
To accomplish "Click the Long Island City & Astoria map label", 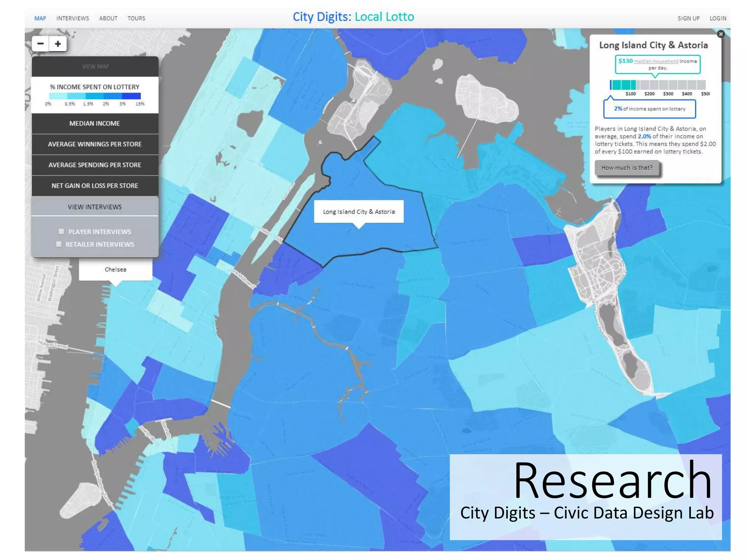I will tap(359, 212).
